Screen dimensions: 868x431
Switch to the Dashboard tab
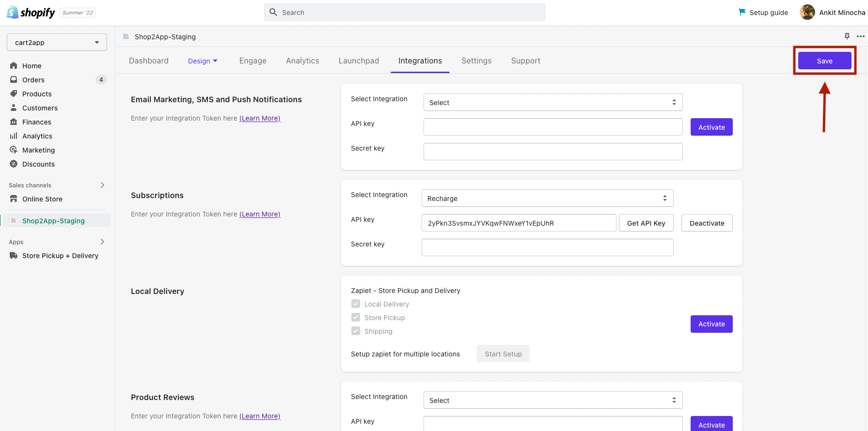(149, 61)
